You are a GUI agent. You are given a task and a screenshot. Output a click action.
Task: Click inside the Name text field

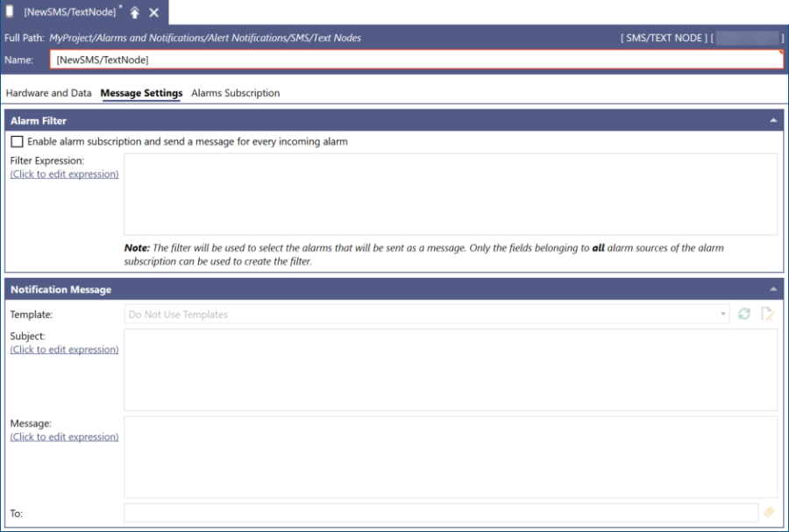click(416, 60)
